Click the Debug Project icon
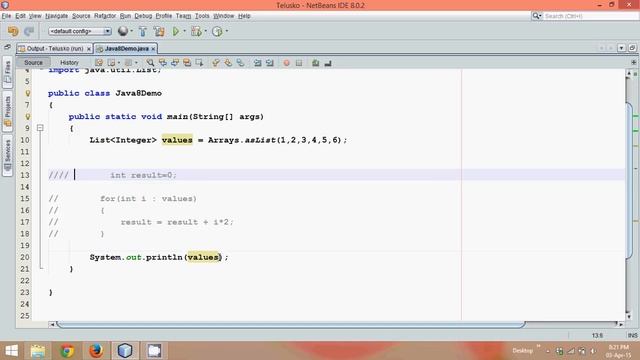Image resolution: width=640 pixels, height=360 pixels. click(x=196, y=31)
